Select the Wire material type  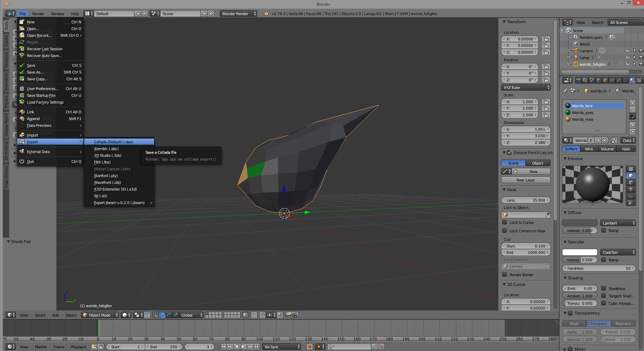[x=589, y=149]
